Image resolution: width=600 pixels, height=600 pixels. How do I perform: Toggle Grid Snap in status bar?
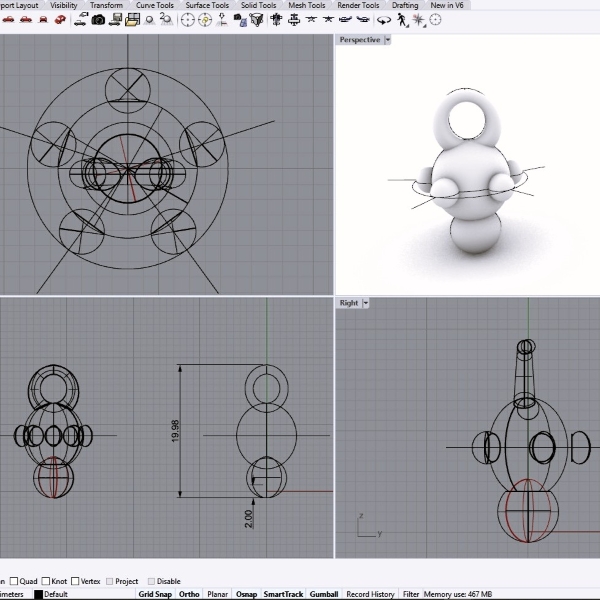coord(155,594)
